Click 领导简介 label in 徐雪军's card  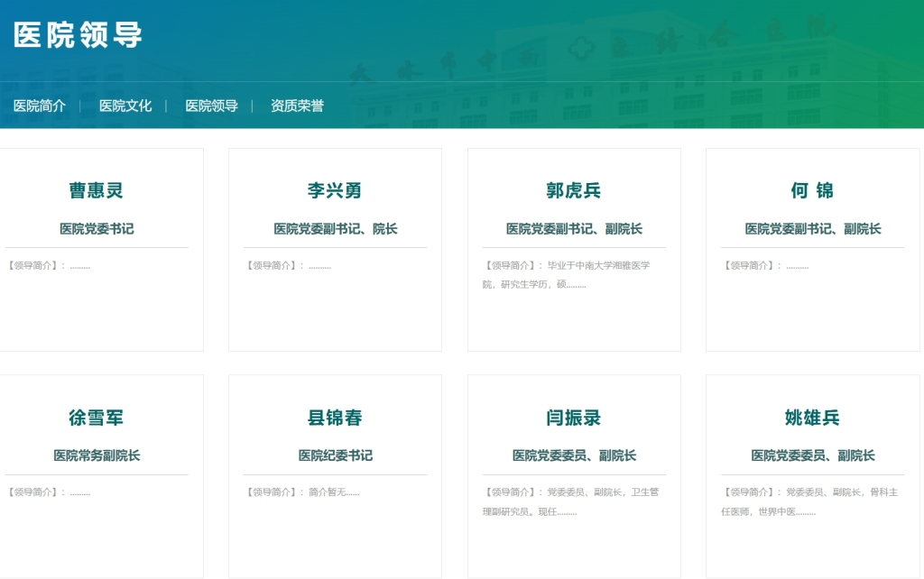pos(33,492)
